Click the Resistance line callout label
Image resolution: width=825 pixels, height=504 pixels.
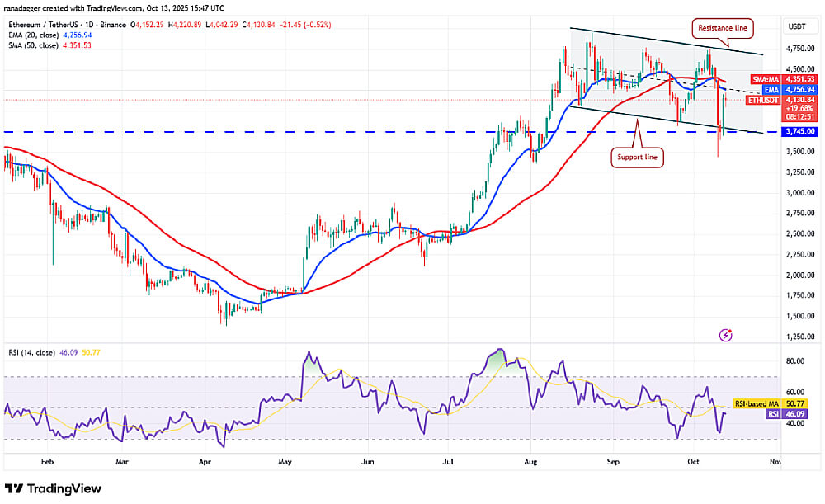[x=722, y=27]
